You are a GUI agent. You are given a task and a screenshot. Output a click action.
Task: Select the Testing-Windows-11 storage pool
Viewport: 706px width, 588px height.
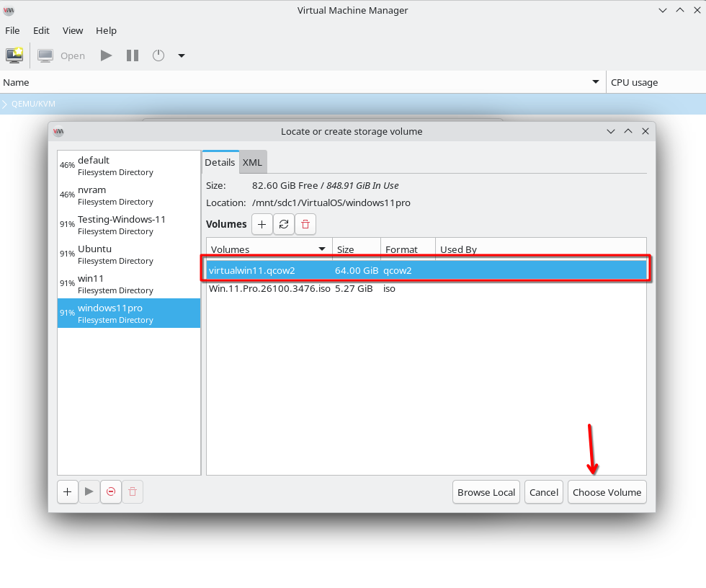point(129,225)
